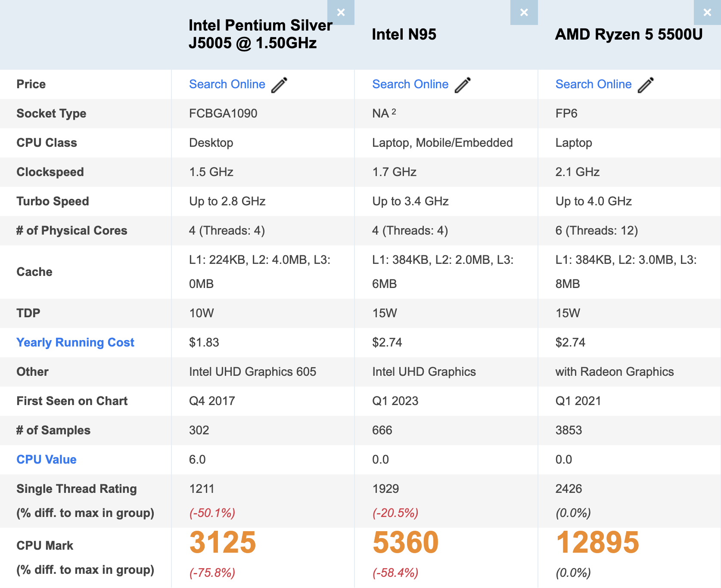Remove Intel N95 column with X button
The image size is (721, 588).
click(x=524, y=12)
